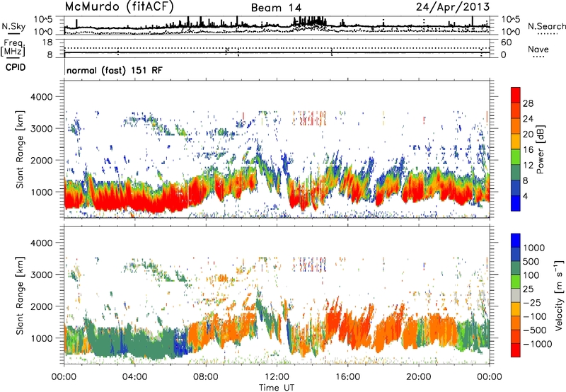Screen dimensions: 566x392
Task: Click the "Slant Range [km]" label of the power panel
Action: 20,149
